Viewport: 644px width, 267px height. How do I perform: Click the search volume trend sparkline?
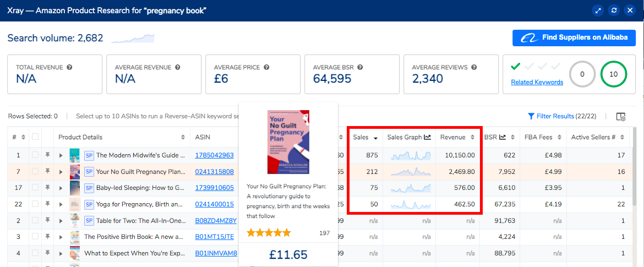coord(133,39)
